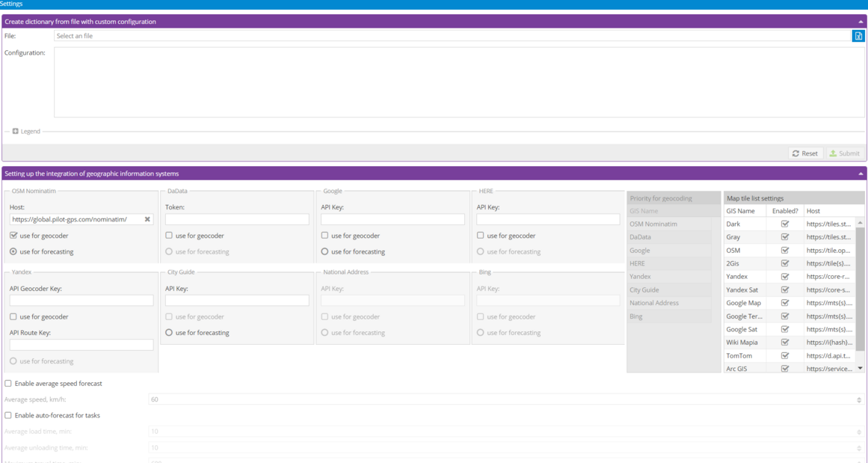
Task: Check Enable auto-forecast for tasks
Action: [8, 415]
